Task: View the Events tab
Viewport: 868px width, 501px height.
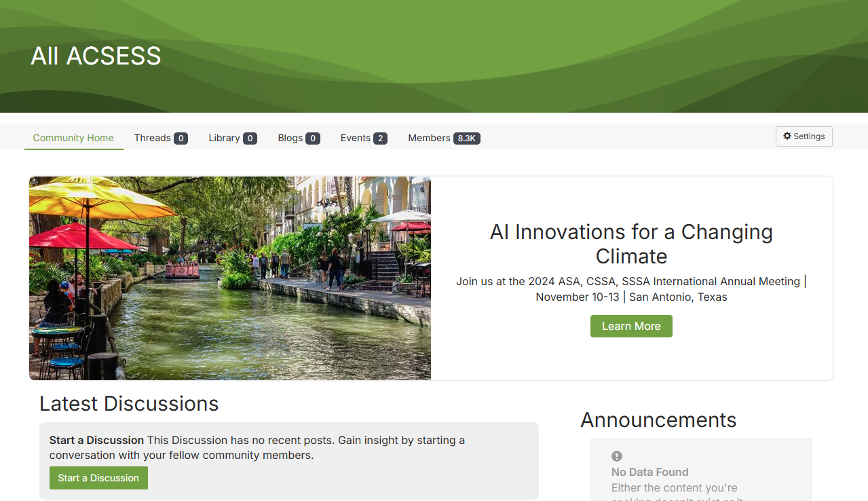Action: point(355,138)
